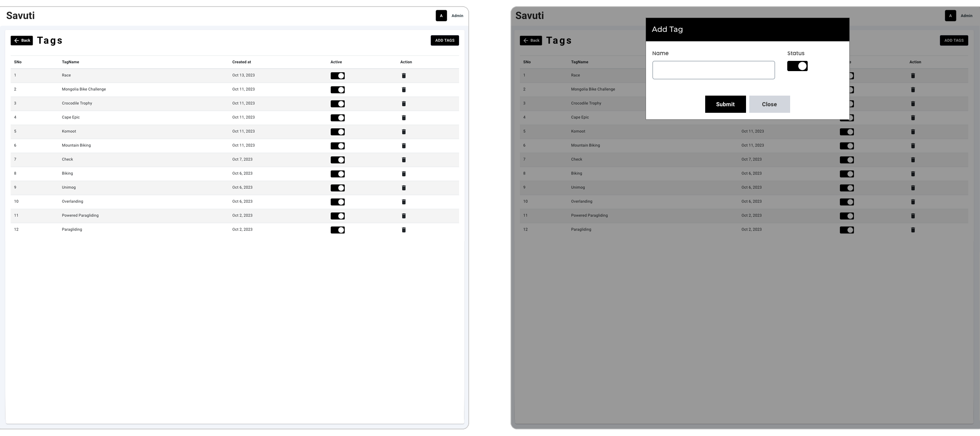The width and height of the screenshot is (980, 436).
Task: Toggle Status switch in Add Tag dialog
Action: (x=797, y=66)
